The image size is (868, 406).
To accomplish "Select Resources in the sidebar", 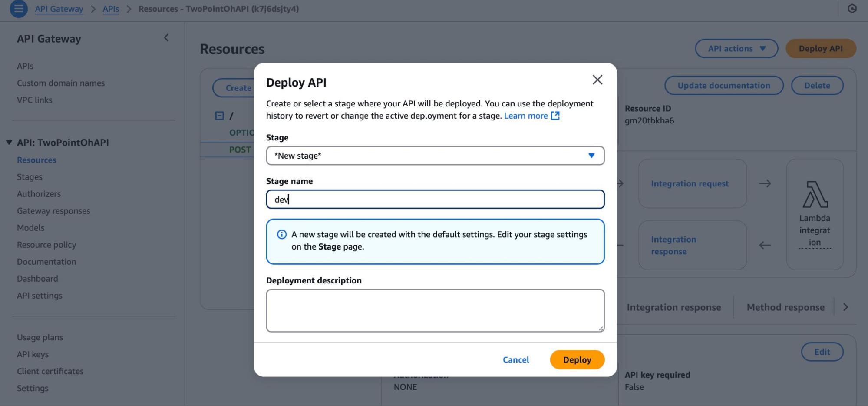I will click(x=36, y=160).
